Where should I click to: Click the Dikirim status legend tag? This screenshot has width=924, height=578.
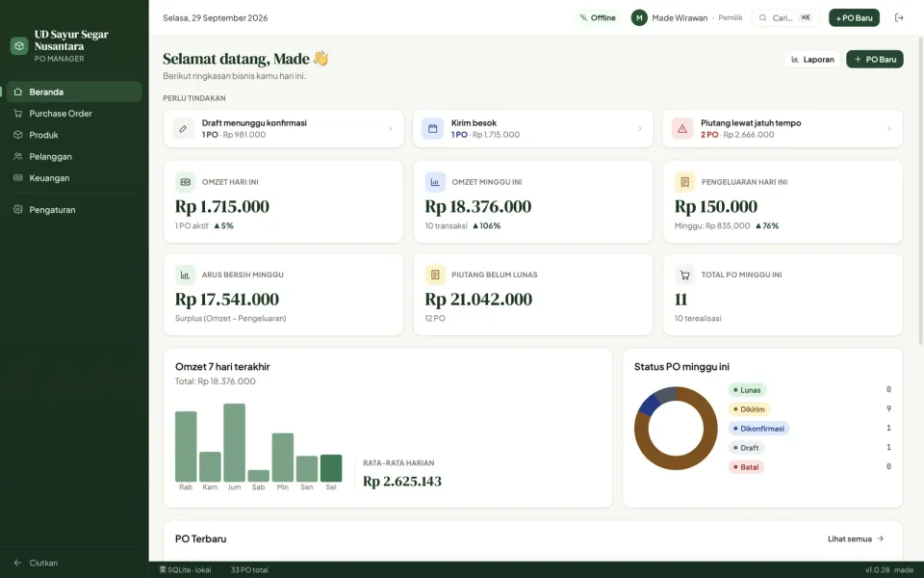tap(749, 409)
